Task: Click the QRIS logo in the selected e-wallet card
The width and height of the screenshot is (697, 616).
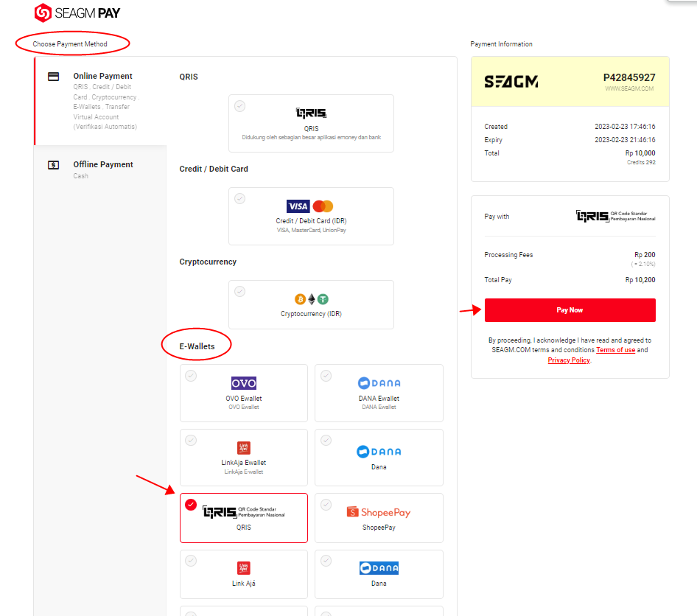Action: coord(244,512)
